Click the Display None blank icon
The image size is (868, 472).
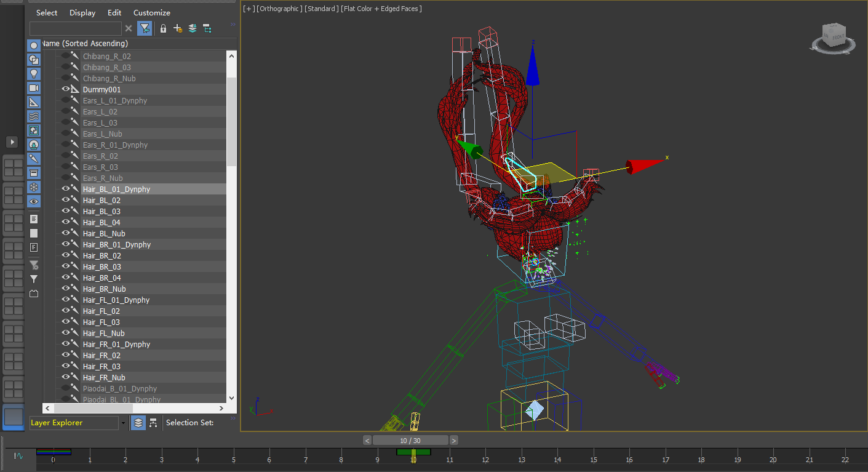(34, 233)
